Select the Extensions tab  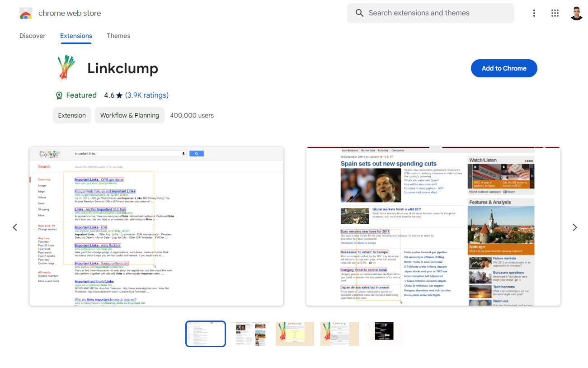coord(76,36)
